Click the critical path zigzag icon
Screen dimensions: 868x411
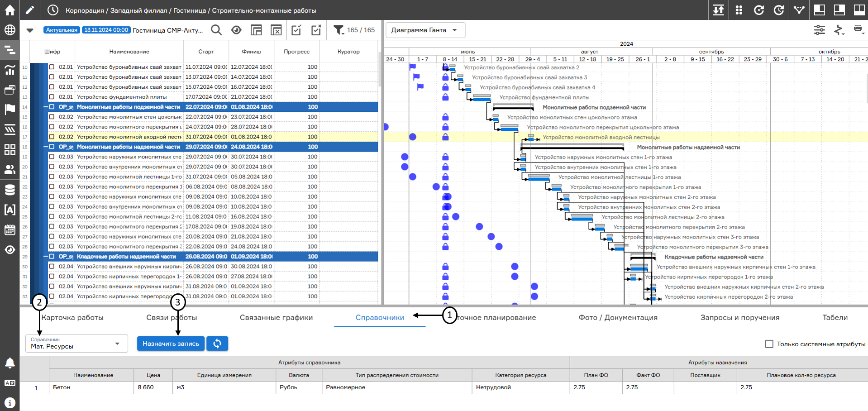click(x=839, y=30)
